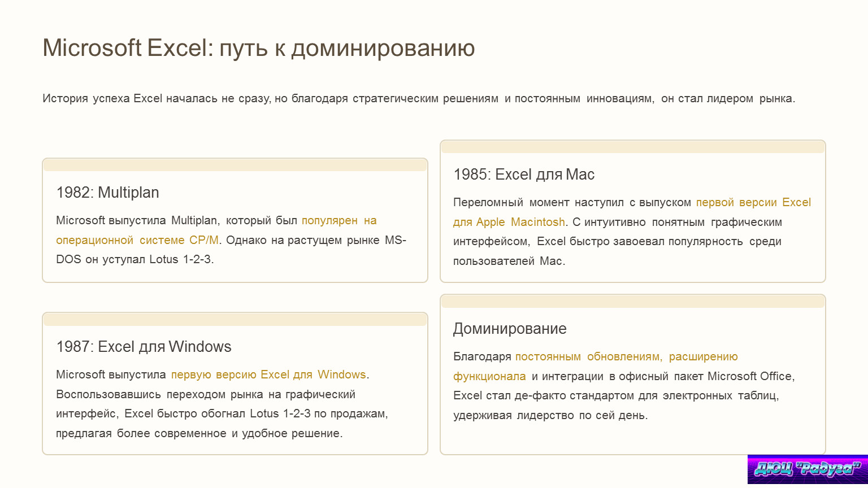This screenshot has height=488, width=868.
Task: Click the ДЮЦ "Радуга" logo
Action: coord(807,469)
